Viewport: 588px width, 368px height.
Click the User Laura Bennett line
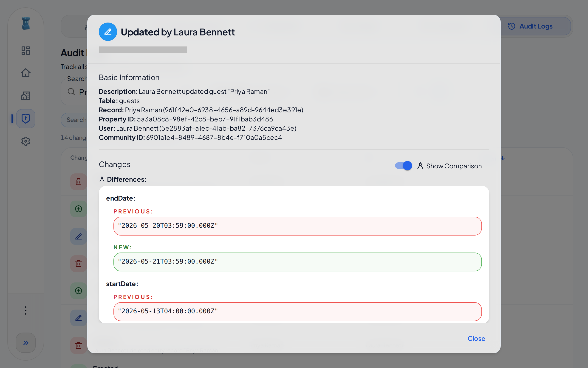pos(198,128)
